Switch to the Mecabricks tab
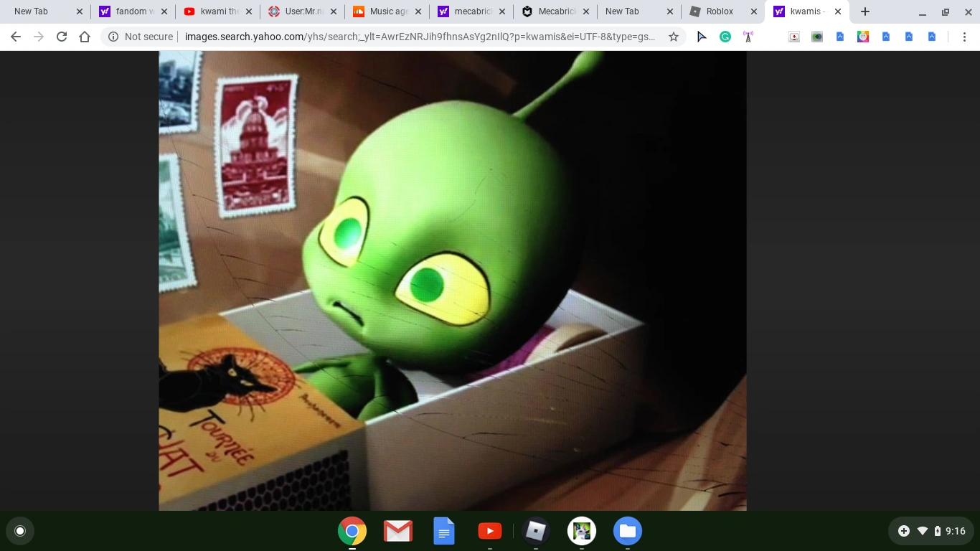 point(556,11)
